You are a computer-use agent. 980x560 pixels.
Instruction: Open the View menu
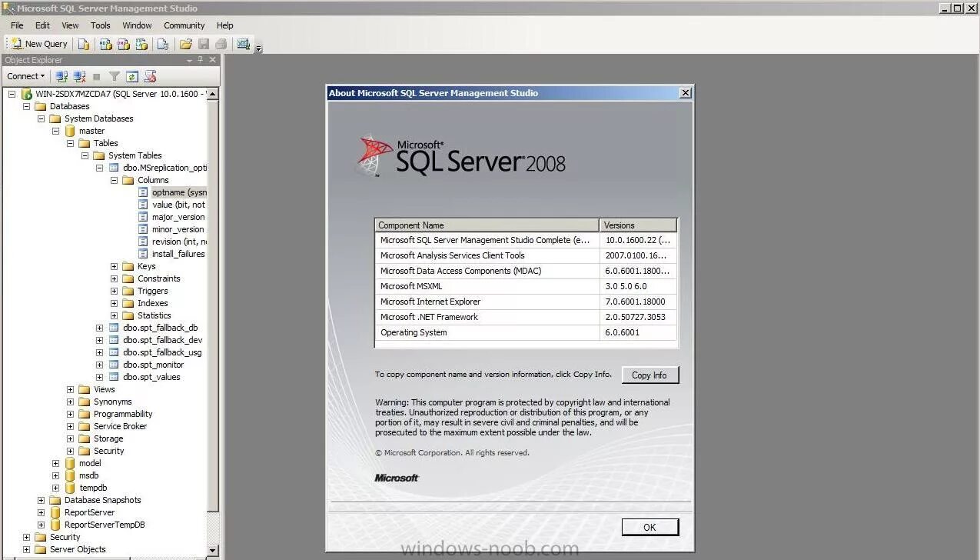coord(70,25)
